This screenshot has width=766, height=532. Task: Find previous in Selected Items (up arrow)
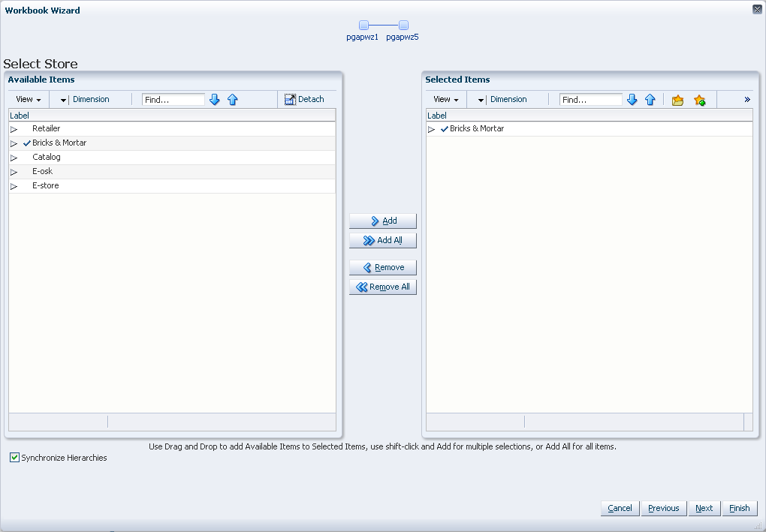coord(650,100)
